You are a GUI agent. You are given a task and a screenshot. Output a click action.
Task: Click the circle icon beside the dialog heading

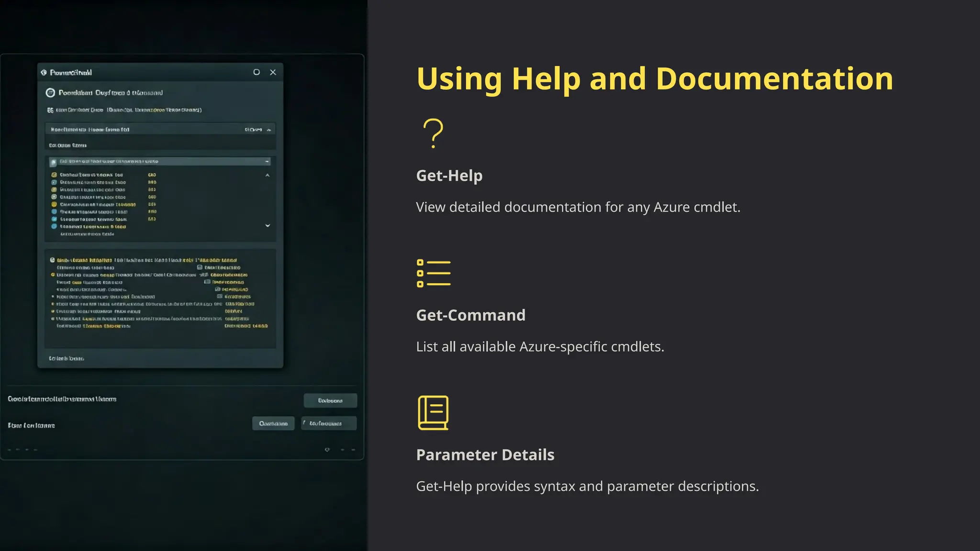[50, 93]
